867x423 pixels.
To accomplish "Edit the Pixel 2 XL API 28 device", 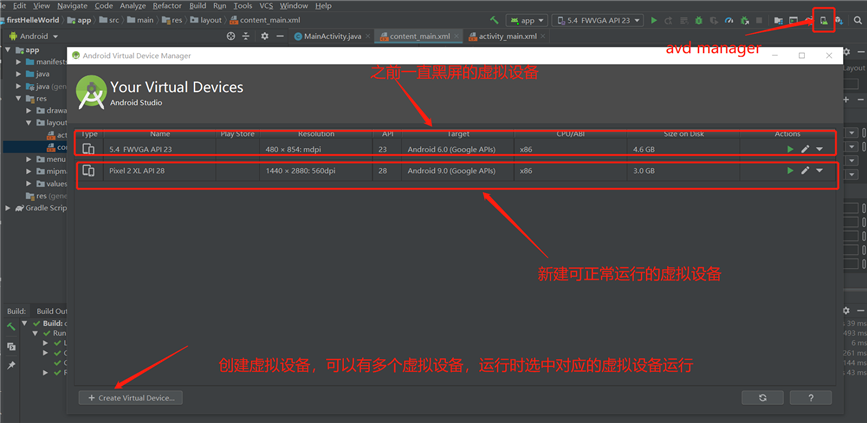I will pos(805,171).
